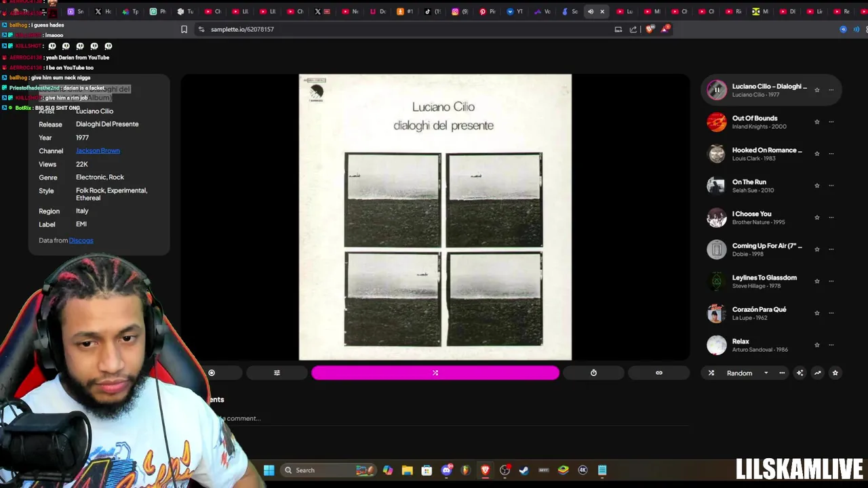Expand the Random mode dropdown arrow
The height and width of the screenshot is (488, 868).
coord(766,373)
